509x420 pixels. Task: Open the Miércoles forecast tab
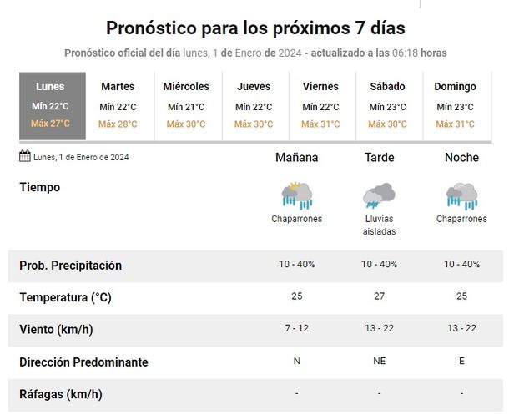tap(186, 106)
